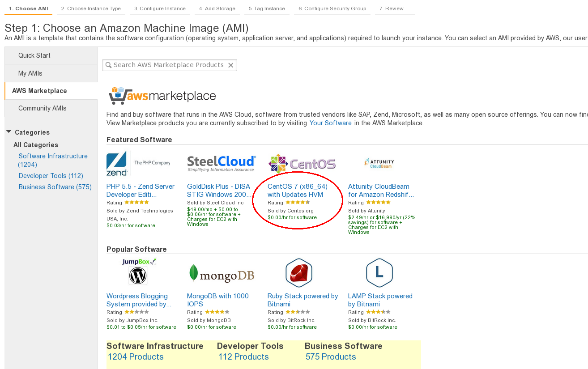Image resolution: width=588 pixels, height=369 pixels.
Task: Clear the search with the X icon
Action: 231,65
